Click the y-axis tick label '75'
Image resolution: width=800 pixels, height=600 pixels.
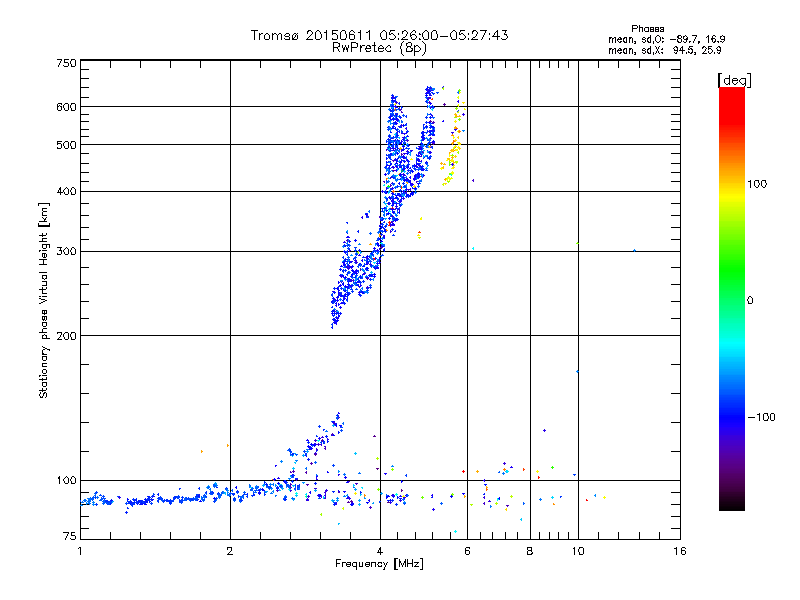click(x=70, y=536)
